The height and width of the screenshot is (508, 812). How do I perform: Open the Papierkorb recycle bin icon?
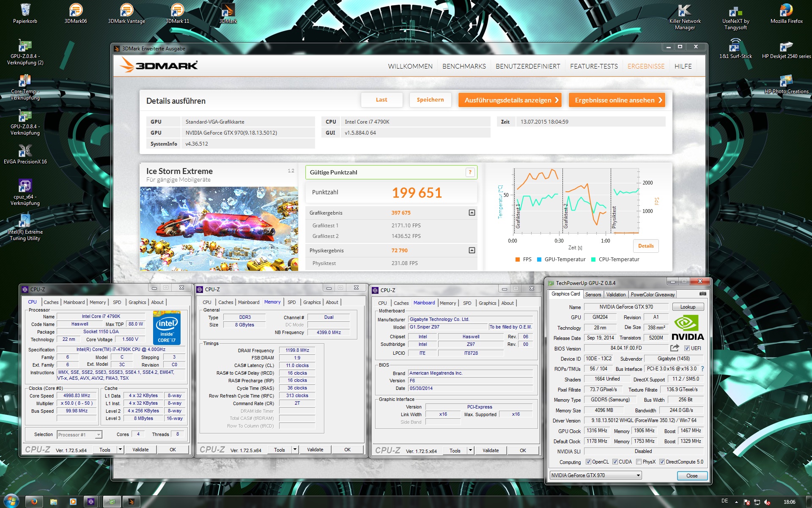[25, 13]
